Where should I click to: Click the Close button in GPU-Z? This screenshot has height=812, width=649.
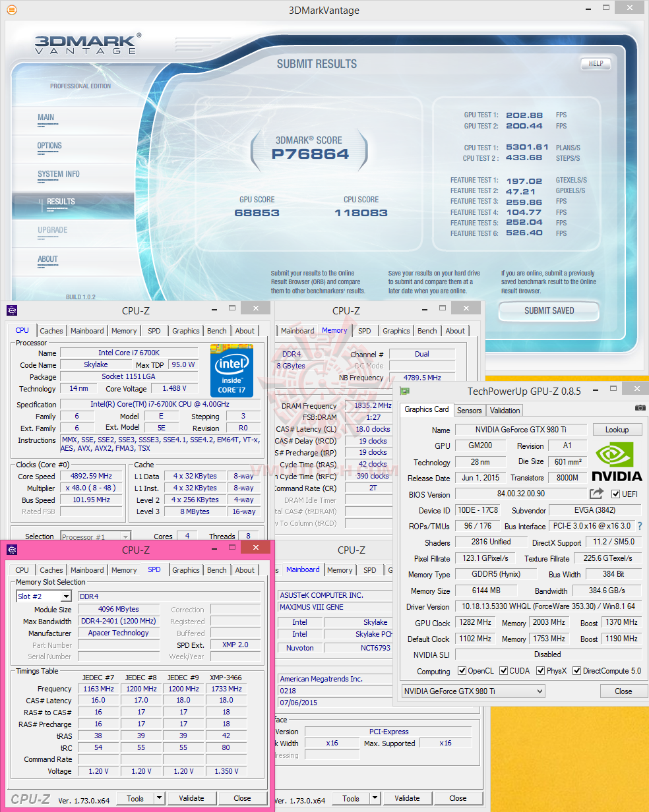click(623, 691)
